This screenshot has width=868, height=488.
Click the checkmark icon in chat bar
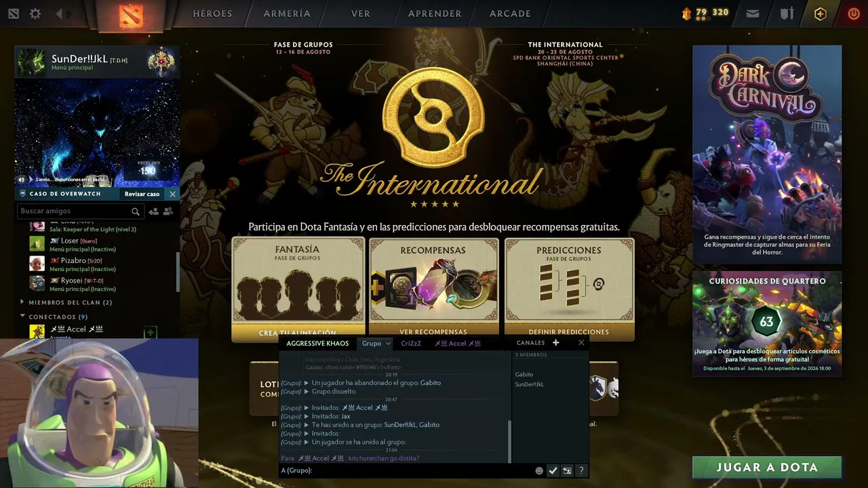(x=553, y=470)
